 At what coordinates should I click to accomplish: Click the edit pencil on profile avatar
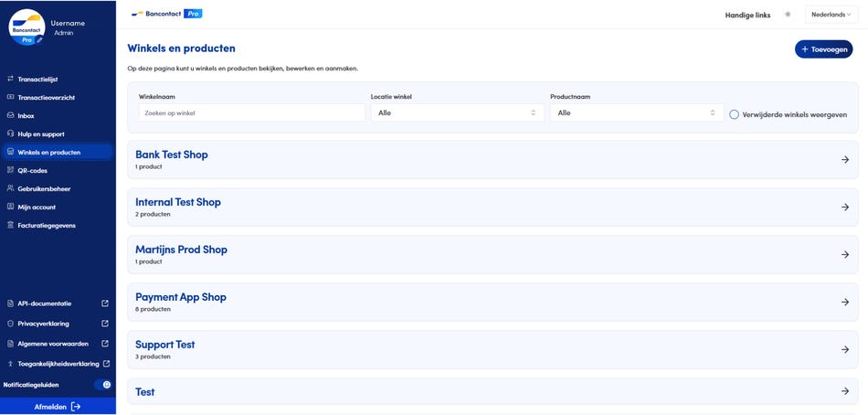pyautogui.click(x=39, y=40)
